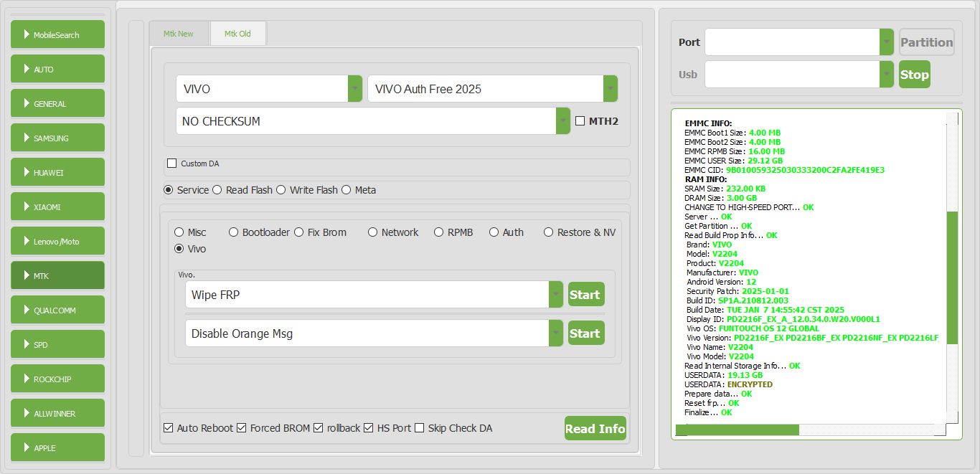The width and height of the screenshot is (980, 474).
Task: Open the APPLE sidebar section
Action: click(57, 447)
